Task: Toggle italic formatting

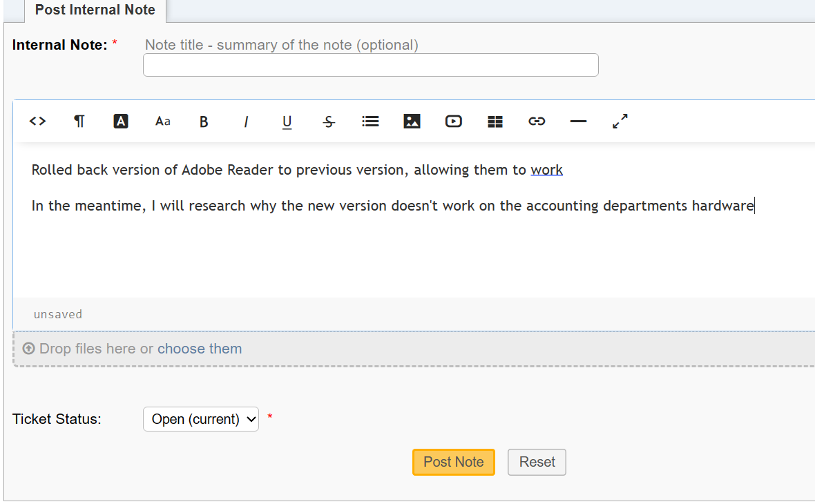Action: coord(246,121)
